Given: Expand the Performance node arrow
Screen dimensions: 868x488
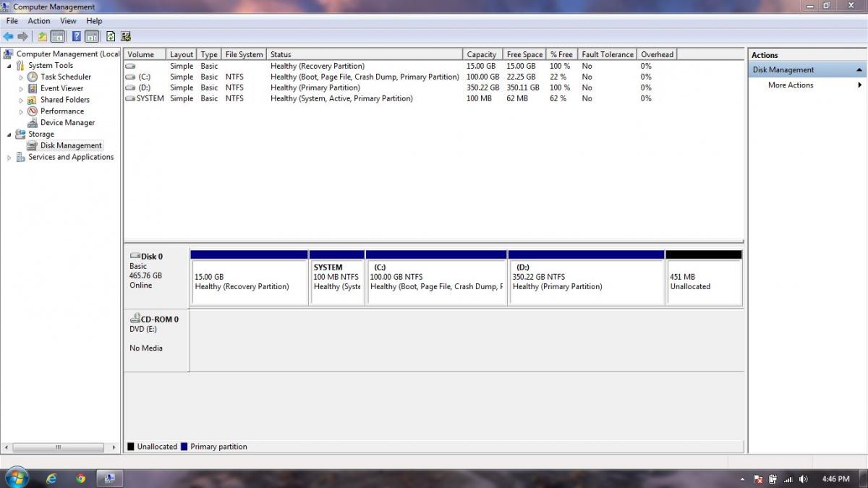Looking at the screenshot, I should (x=21, y=112).
